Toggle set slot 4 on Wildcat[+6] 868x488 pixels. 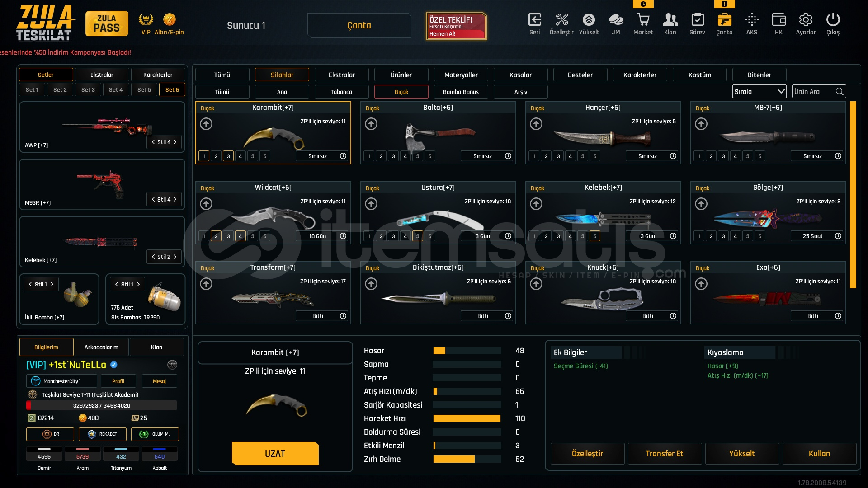coord(241,236)
